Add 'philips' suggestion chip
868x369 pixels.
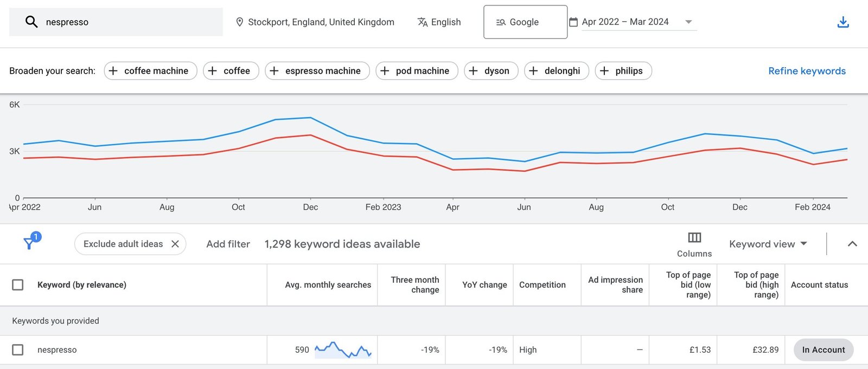coord(623,71)
